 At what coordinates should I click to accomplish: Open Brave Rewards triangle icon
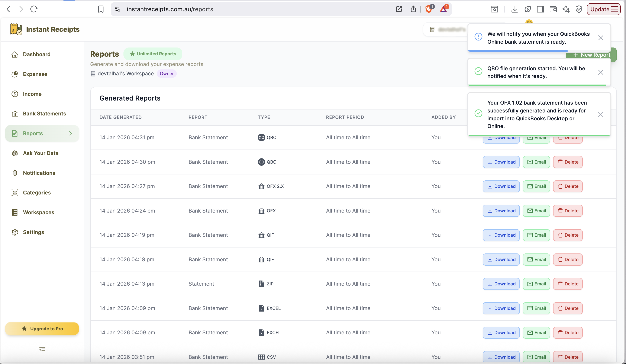click(x=443, y=9)
